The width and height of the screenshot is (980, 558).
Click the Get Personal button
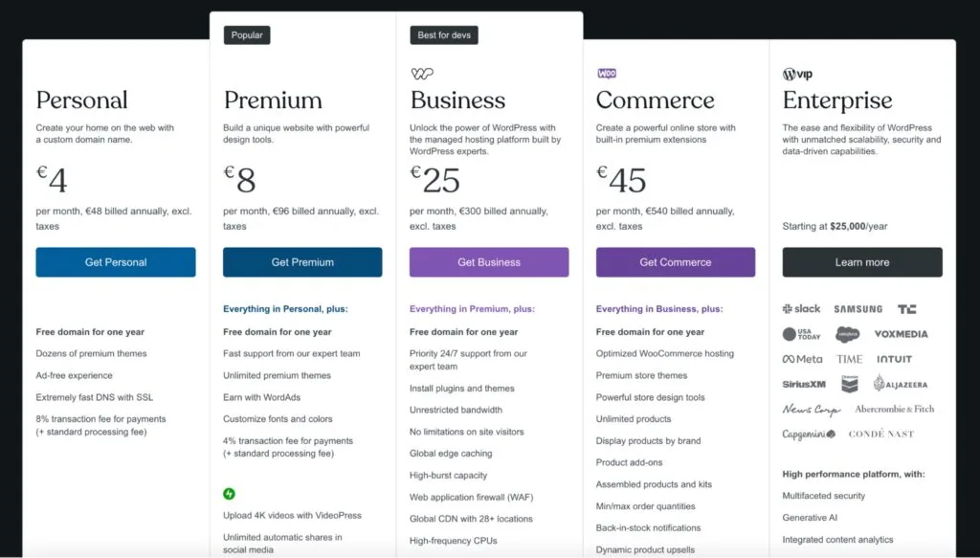click(115, 261)
